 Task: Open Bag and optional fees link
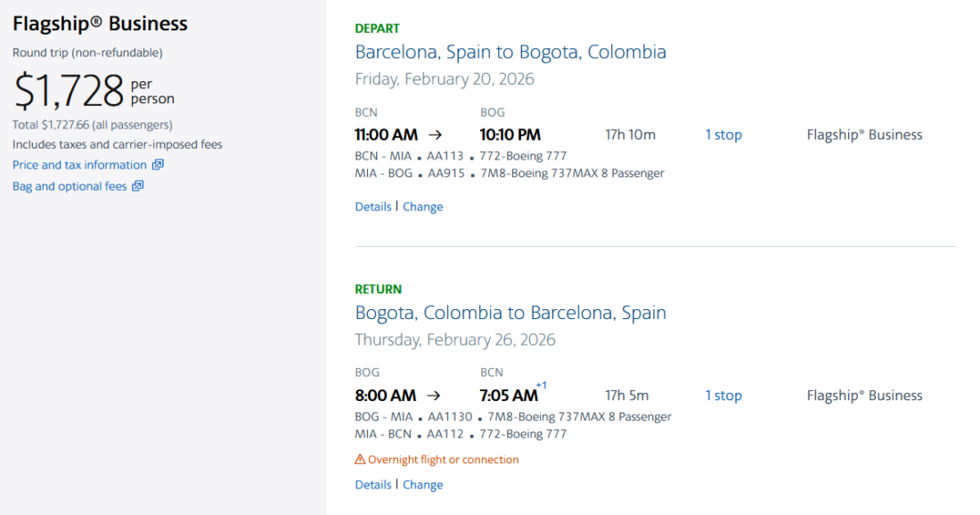pyautogui.click(x=69, y=186)
